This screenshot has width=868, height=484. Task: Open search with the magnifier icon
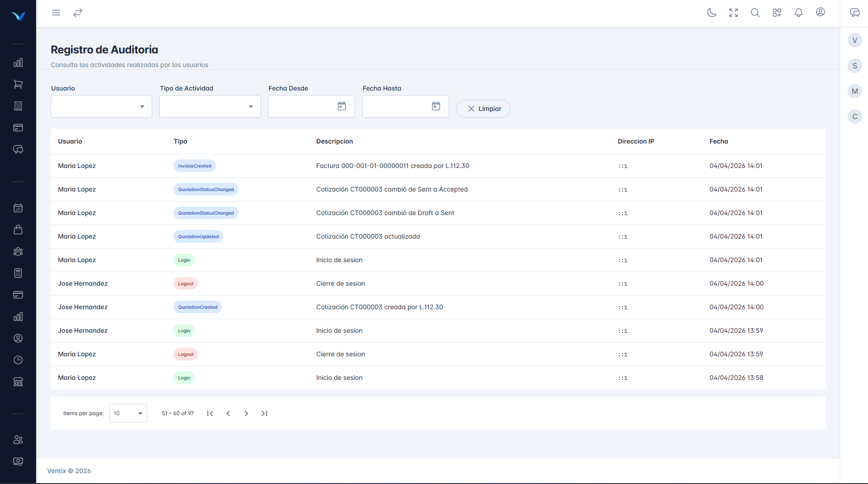click(x=755, y=13)
